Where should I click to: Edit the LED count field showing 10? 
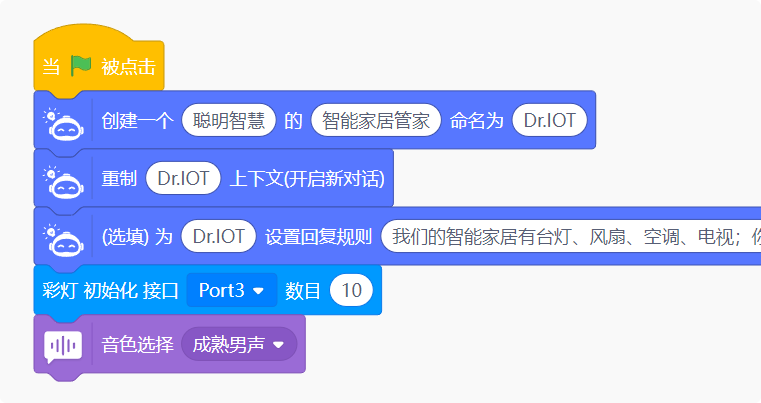pos(351,290)
